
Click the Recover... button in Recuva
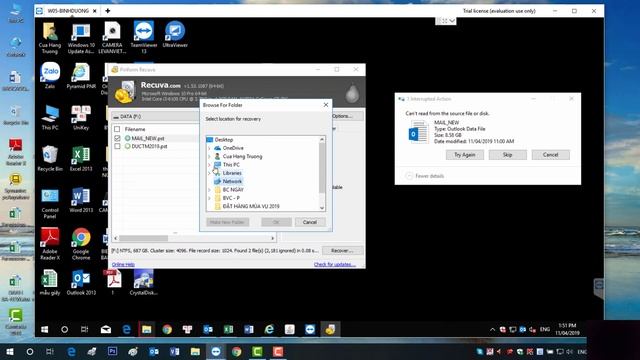tap(342, 250)
